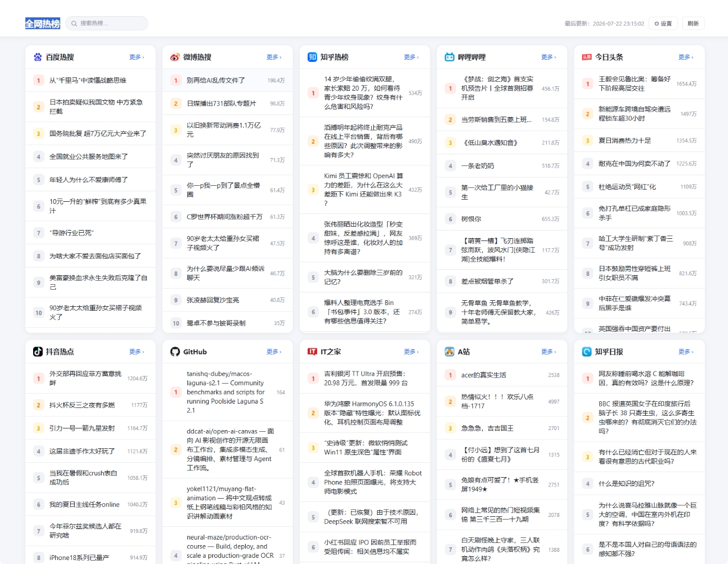Viewport: 728px width, 565px height.
Task: Open A站 item acer的真实生活
Action: coord(502,375)
